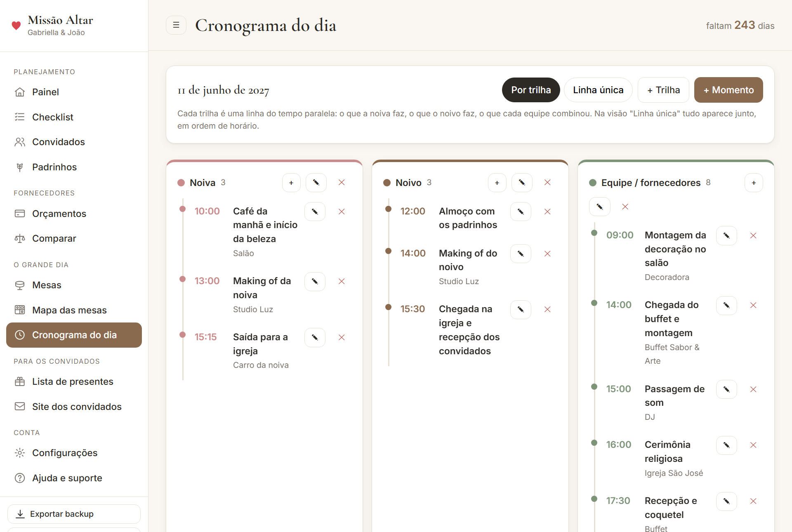The height and width of the screenshot is (532, 792).
Task: Add a moment to the Noiva track
Action: (x=291, y=183)
